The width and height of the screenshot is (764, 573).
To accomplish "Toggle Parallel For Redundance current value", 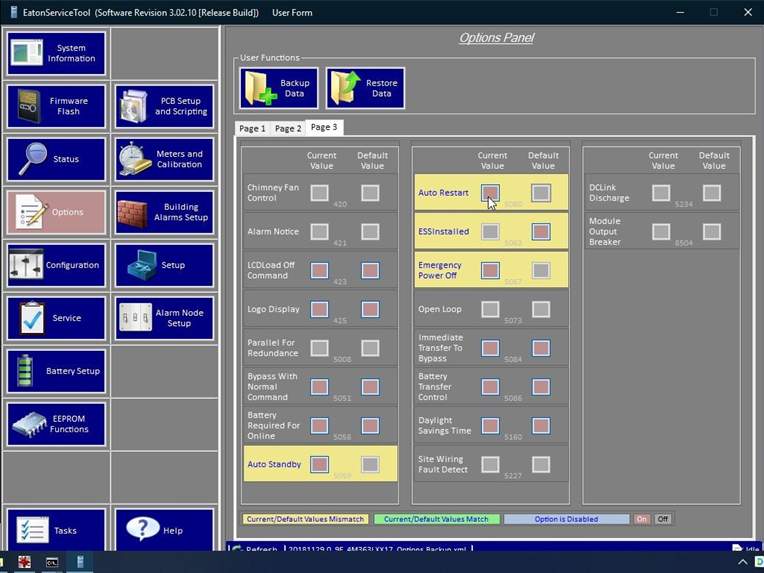I will [x=320, y=348].
